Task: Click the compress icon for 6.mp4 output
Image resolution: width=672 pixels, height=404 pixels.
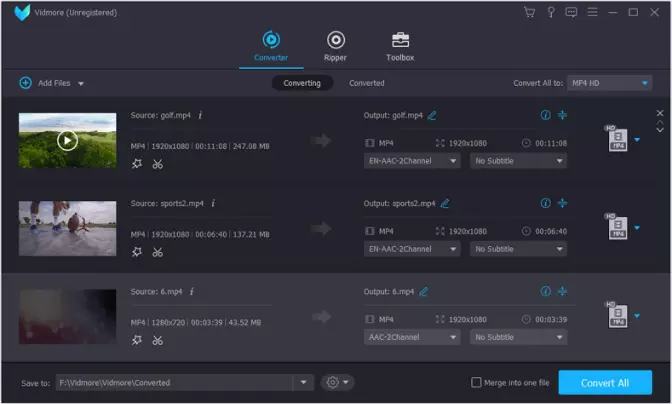Action: coord(562,291)
